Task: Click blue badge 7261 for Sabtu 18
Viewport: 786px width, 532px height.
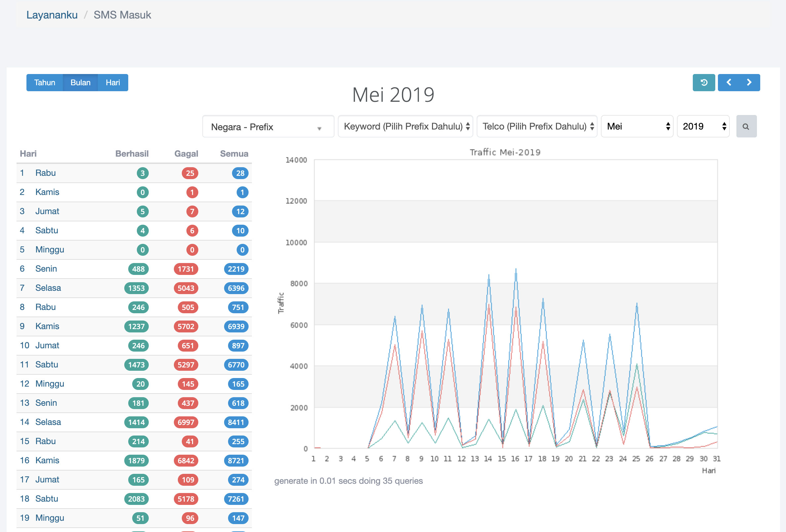Action: click(x=236, y=499)
